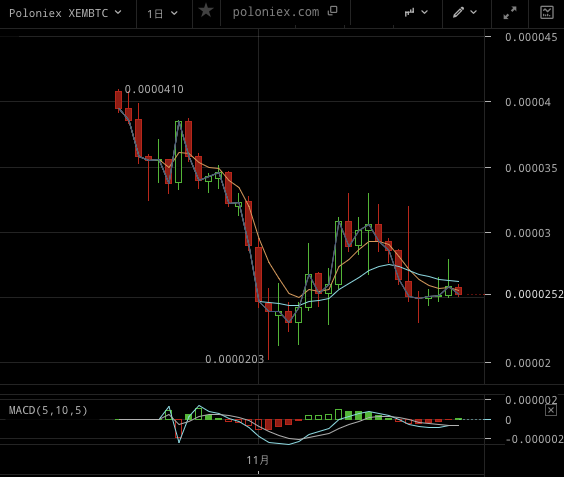564x477 pixels.
Task: Open the 1日 timeframe dropdown
Action: point(162,14)
